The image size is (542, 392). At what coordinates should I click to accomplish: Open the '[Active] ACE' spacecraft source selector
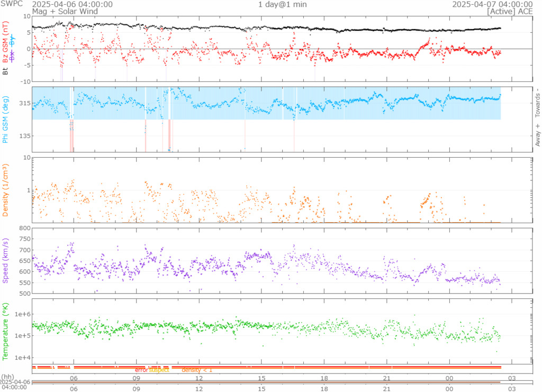tap(510, 11)
